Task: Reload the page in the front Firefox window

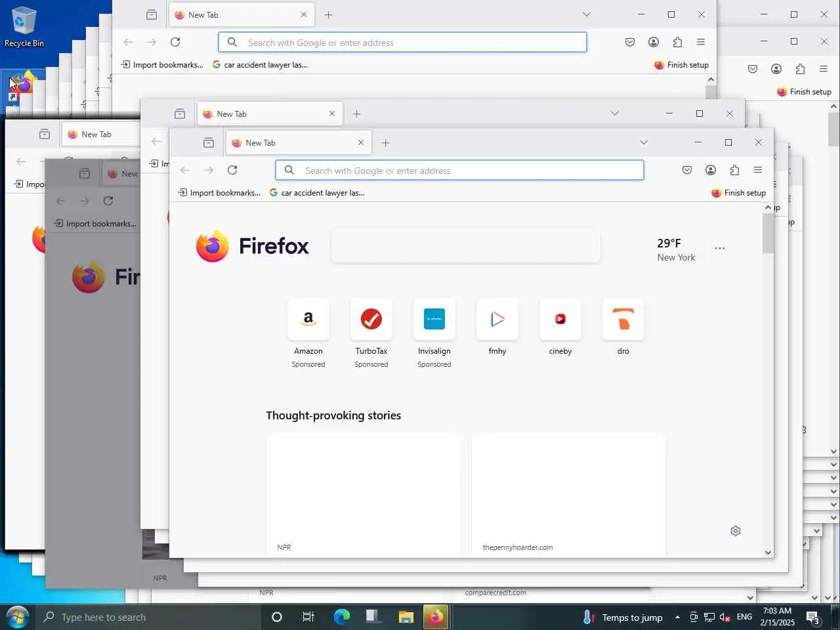Action: tap(232, 170)
